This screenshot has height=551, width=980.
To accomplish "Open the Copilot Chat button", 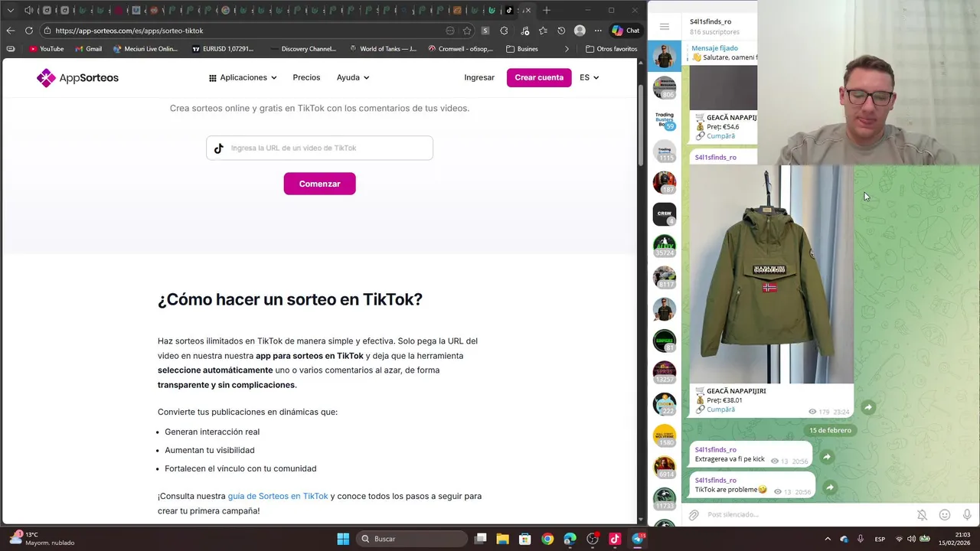I will pos(626,31).
